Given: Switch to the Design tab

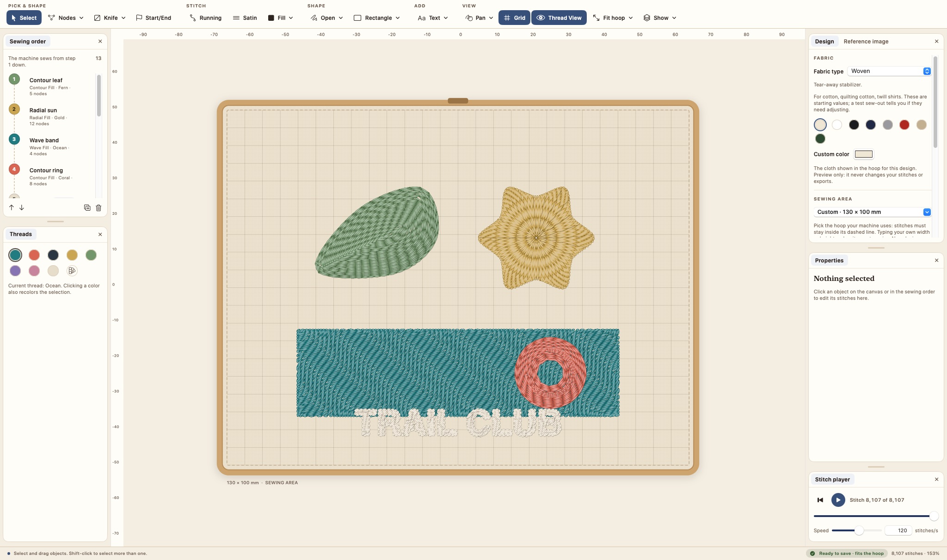Looking at the screenshot, I should [824, 42].
